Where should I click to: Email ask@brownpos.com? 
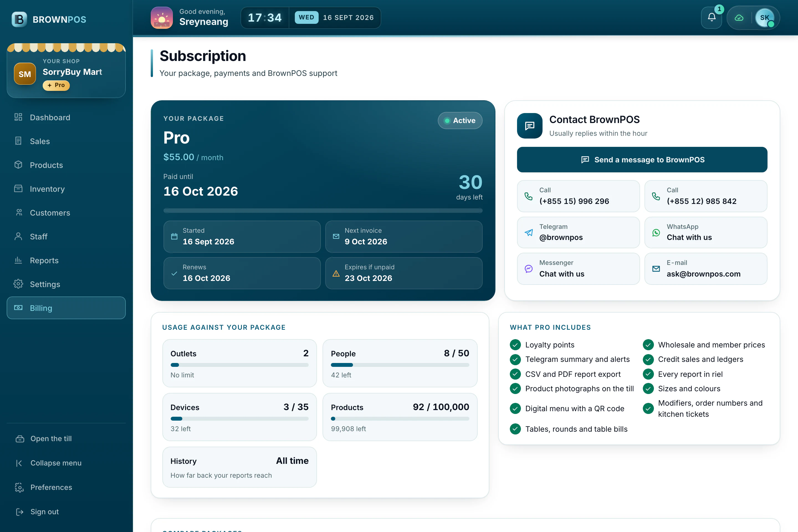[706, 269]
